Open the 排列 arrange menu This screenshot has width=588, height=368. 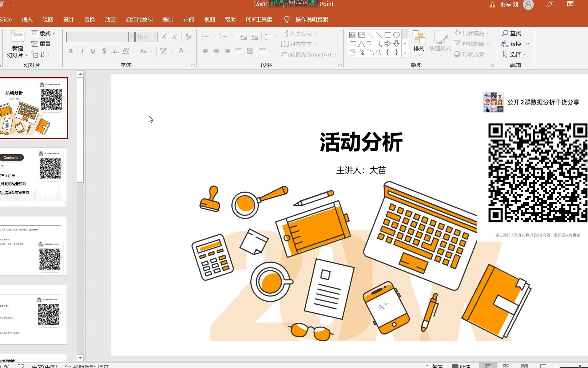pyautogui.click(x=419, y=44)
